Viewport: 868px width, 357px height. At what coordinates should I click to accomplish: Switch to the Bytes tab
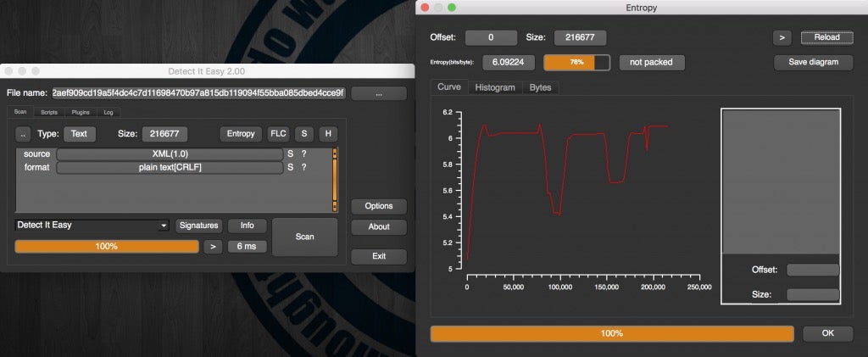point(540,87)
